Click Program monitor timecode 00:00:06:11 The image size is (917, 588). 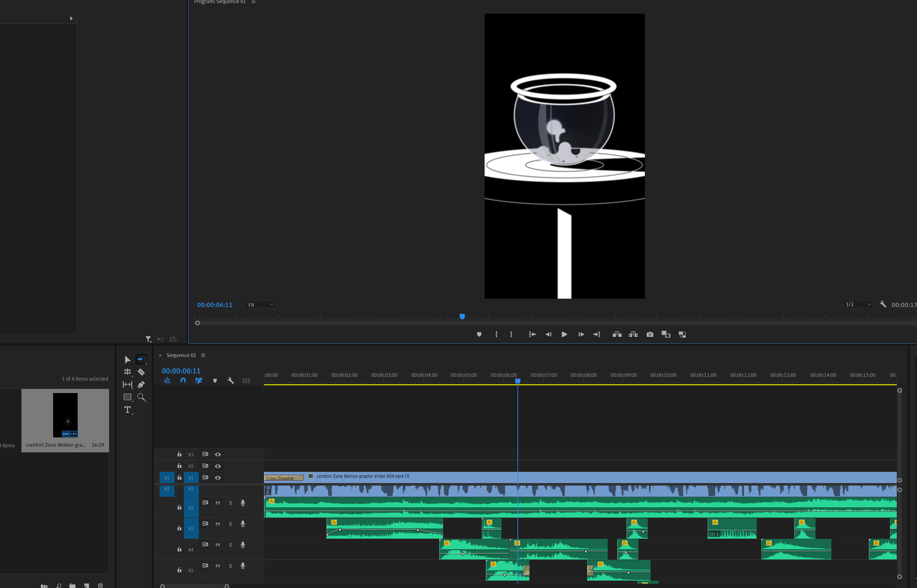point(215,305)
